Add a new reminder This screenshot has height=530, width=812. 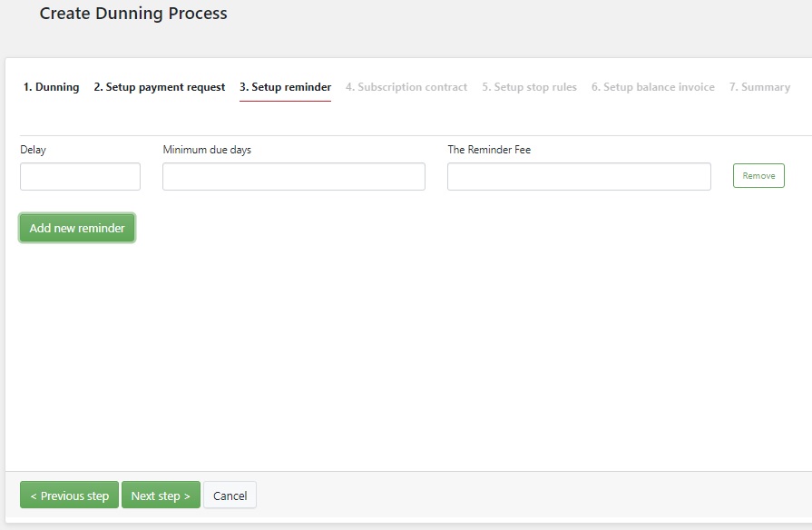77,228
